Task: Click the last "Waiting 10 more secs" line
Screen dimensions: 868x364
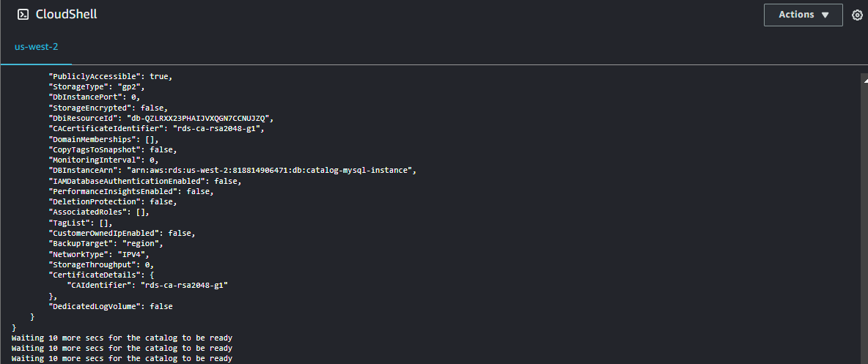Action: [x=122, y=359]
